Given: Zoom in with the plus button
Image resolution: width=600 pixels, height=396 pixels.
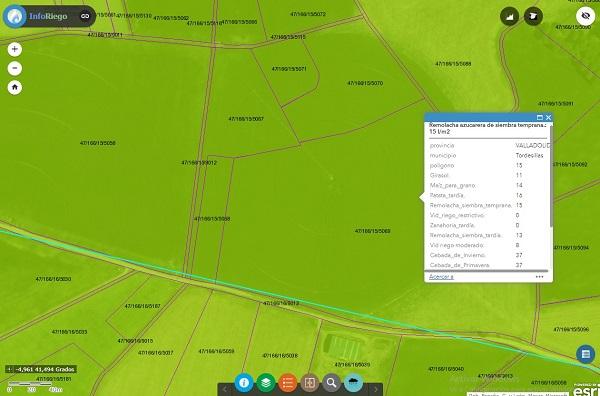Looking at the screenshot, I should 15,49.
